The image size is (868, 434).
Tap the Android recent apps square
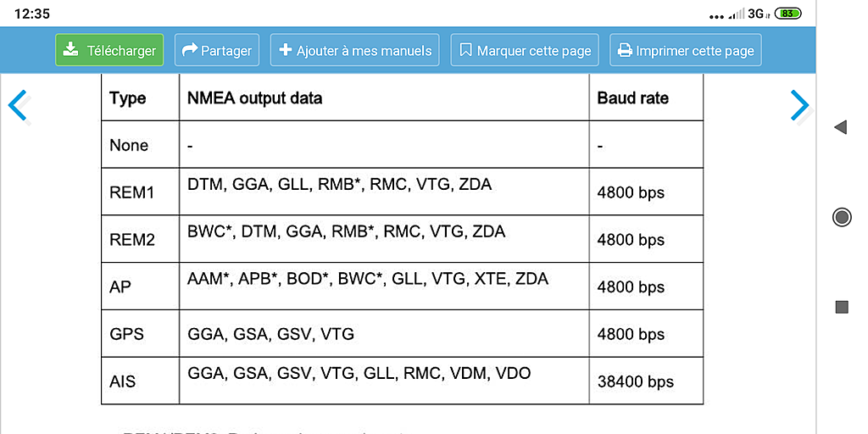click(842, 307)
